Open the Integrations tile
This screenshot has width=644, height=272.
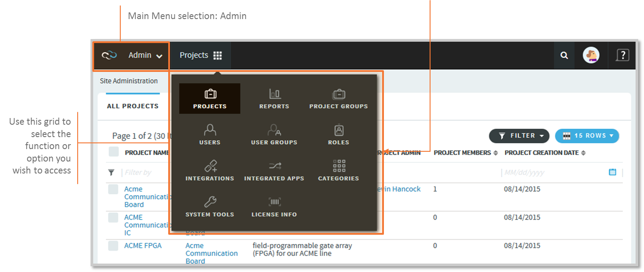coord(209,170)
